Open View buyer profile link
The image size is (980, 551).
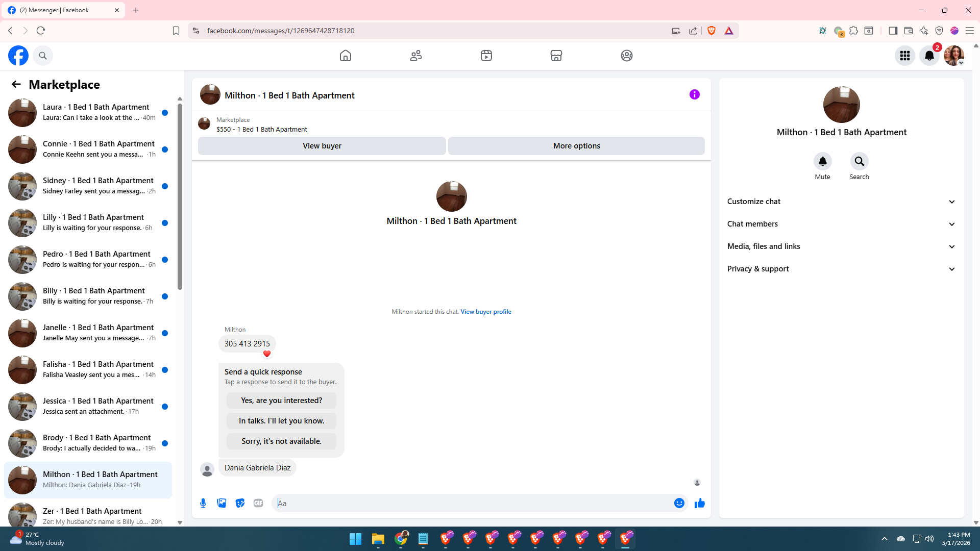(486, 312)
